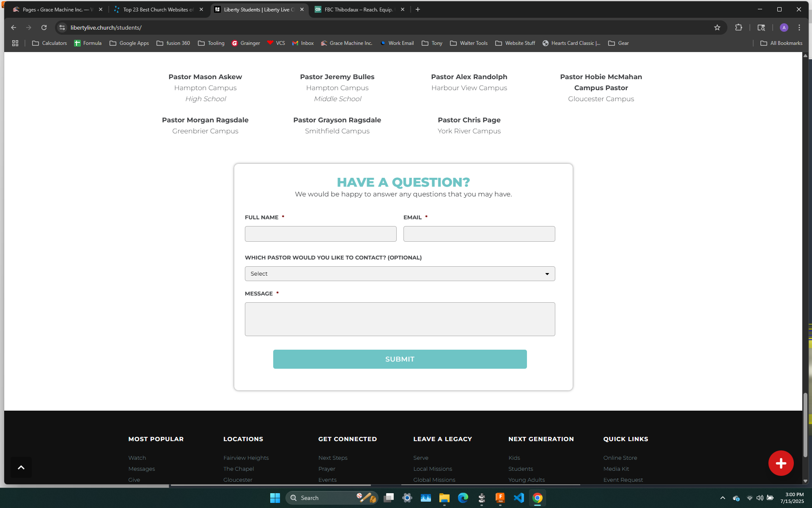Click the scroll-to-top arrow button

coord(21,467)
